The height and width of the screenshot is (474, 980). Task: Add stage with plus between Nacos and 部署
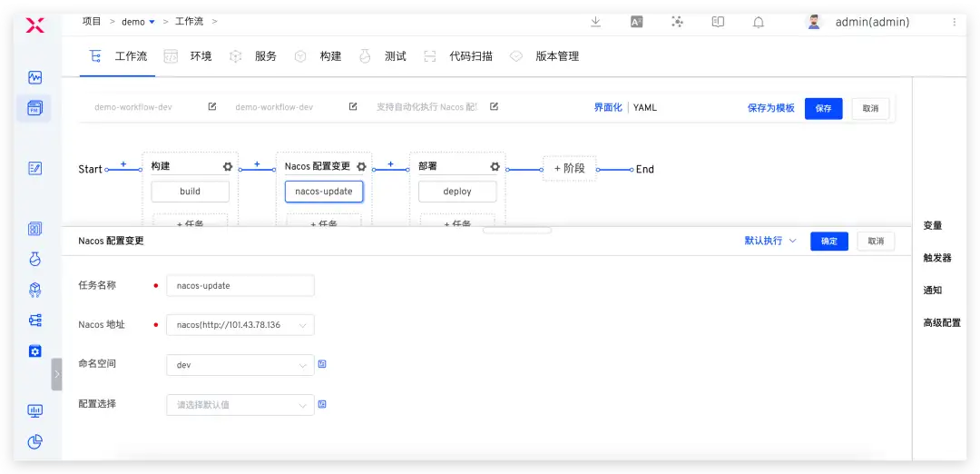(x=390, y=163)
